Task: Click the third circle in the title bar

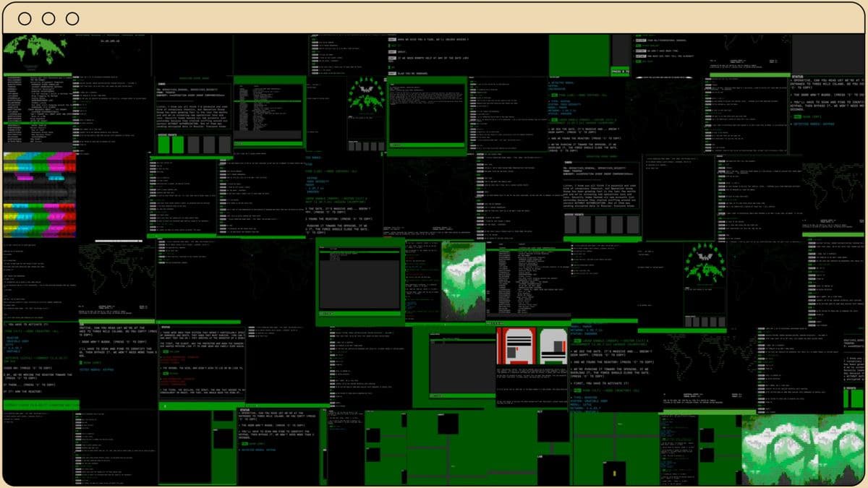Action: [72, 19]
